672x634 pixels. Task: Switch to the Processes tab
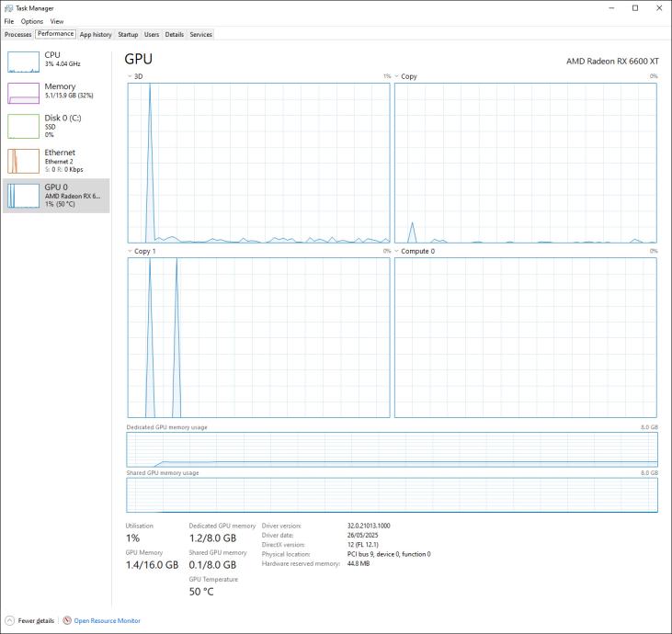coord(18,34)
